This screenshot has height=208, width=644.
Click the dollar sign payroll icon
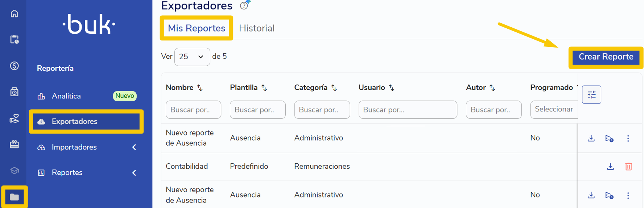pos(14,66)
